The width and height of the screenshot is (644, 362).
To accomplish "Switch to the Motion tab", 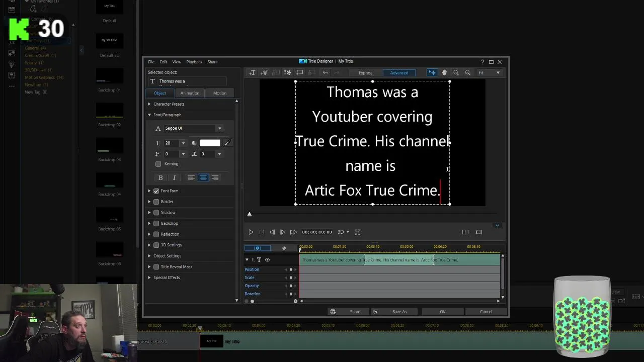I will point(220,93).
